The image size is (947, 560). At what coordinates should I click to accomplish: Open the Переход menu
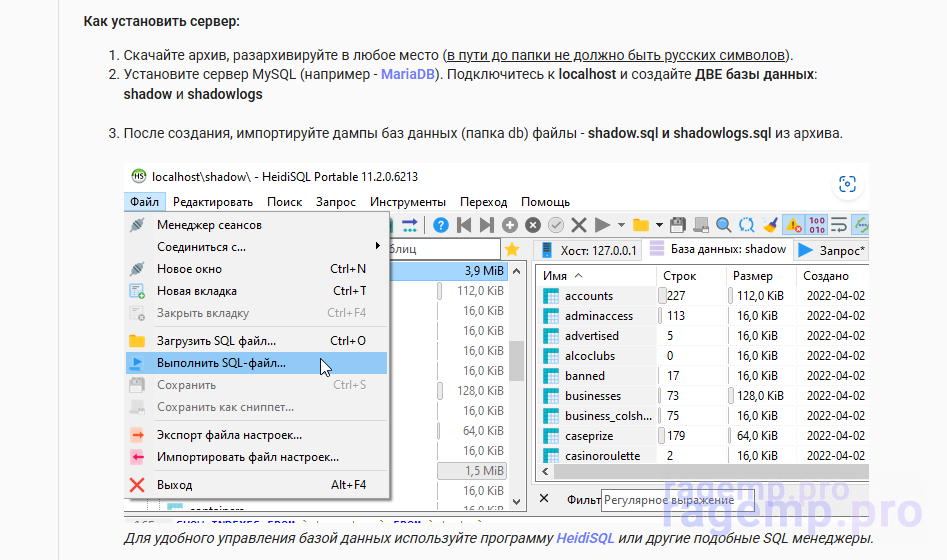(483, 202)
